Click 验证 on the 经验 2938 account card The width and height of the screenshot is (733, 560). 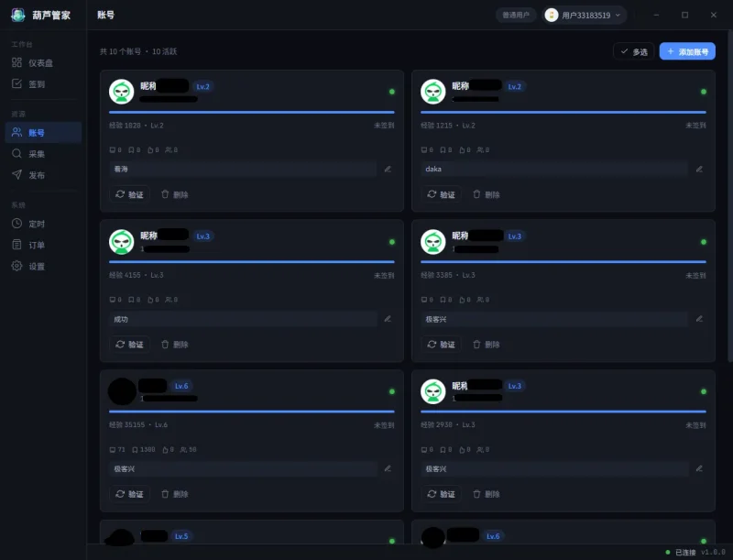coord(442,494)
